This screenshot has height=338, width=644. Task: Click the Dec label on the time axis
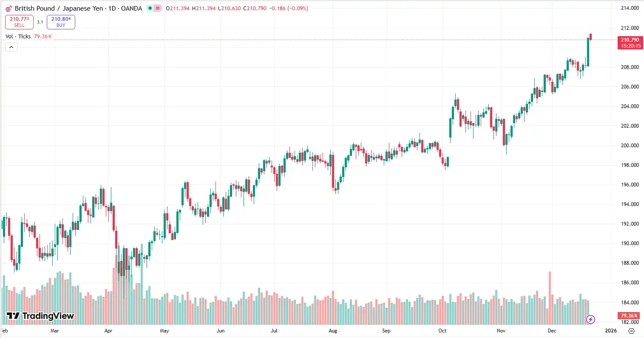tap(552, 330)
